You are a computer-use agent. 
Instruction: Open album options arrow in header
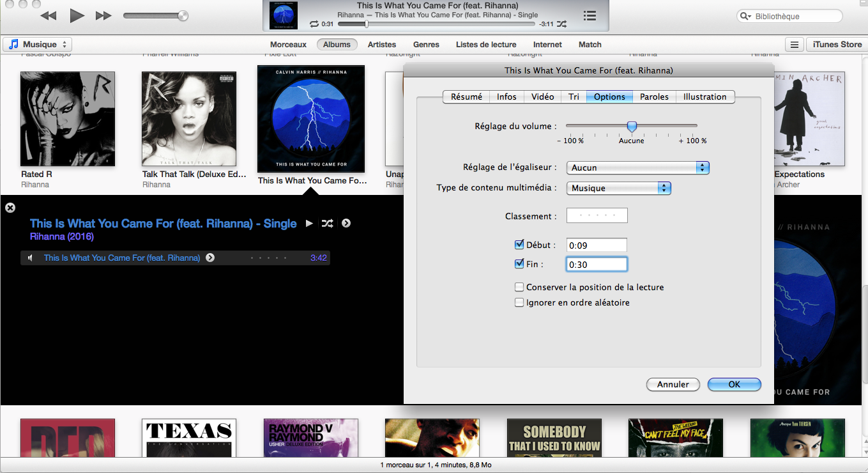click(x=346, y=223)
